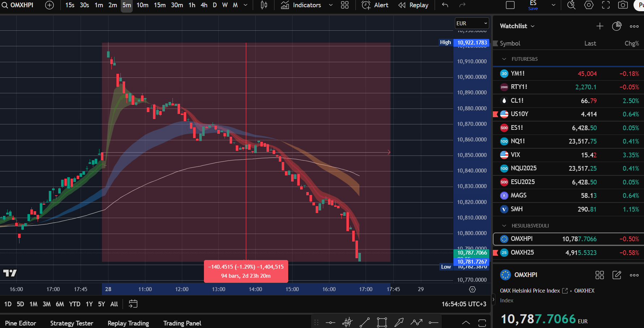Open the go-to-date calendar icon
Viewport: 644px width, 328px height.
tap(133, 304)
